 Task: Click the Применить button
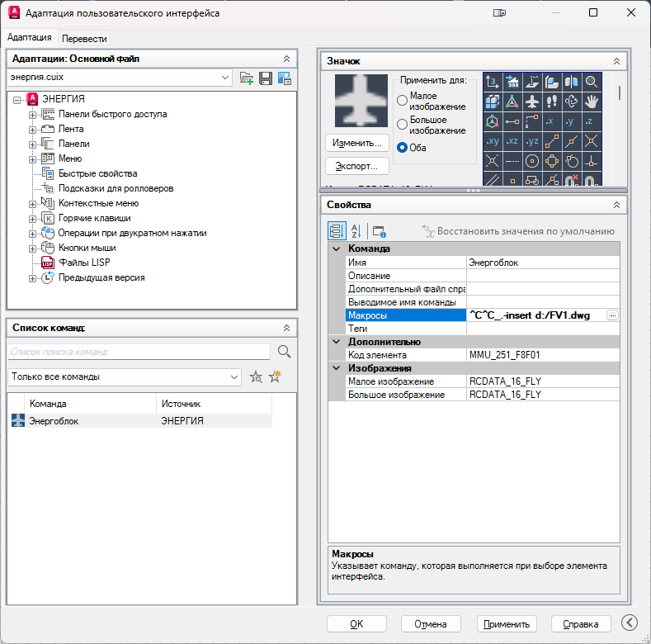coord(507,623)
